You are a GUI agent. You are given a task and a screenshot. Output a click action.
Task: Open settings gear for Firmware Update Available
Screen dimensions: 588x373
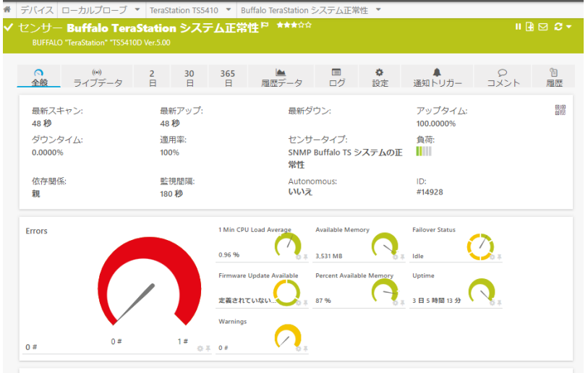coord(299,303)
